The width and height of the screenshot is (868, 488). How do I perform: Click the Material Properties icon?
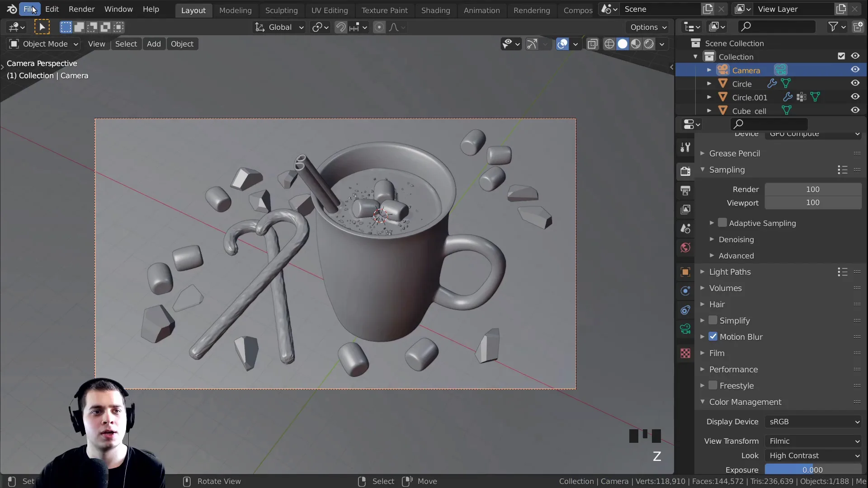click(685, 354)
